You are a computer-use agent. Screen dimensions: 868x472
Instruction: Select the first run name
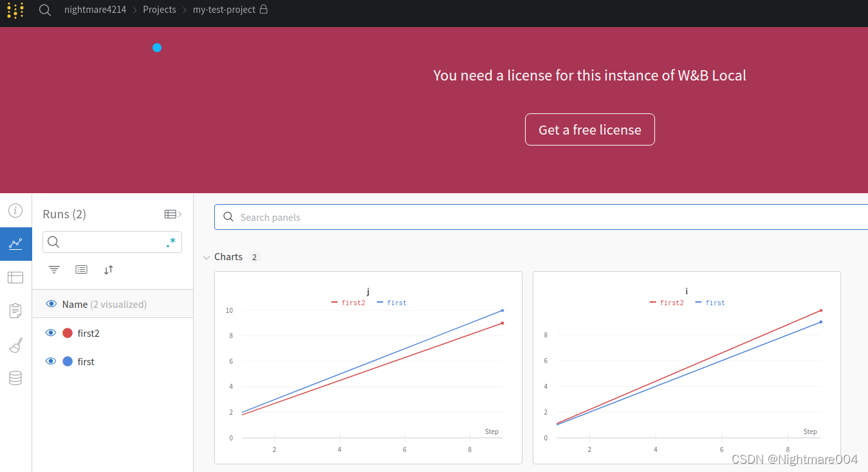[86, 361]
